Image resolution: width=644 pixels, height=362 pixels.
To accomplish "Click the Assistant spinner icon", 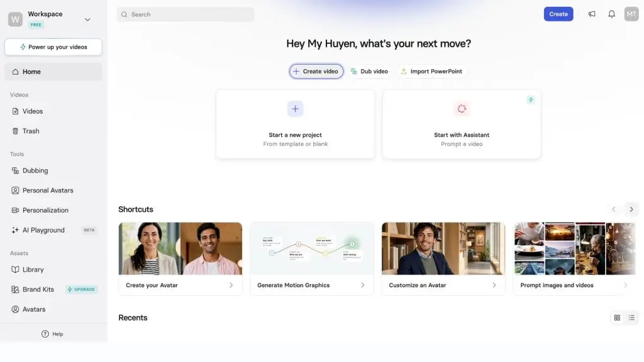I will point(462,109).
